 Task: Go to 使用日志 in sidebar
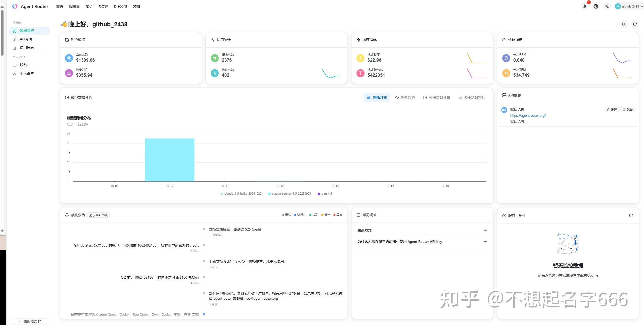[x=27, y=48]
